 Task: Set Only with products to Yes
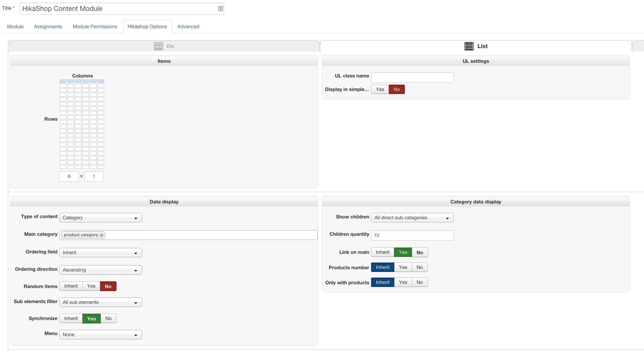coord(403,282)
